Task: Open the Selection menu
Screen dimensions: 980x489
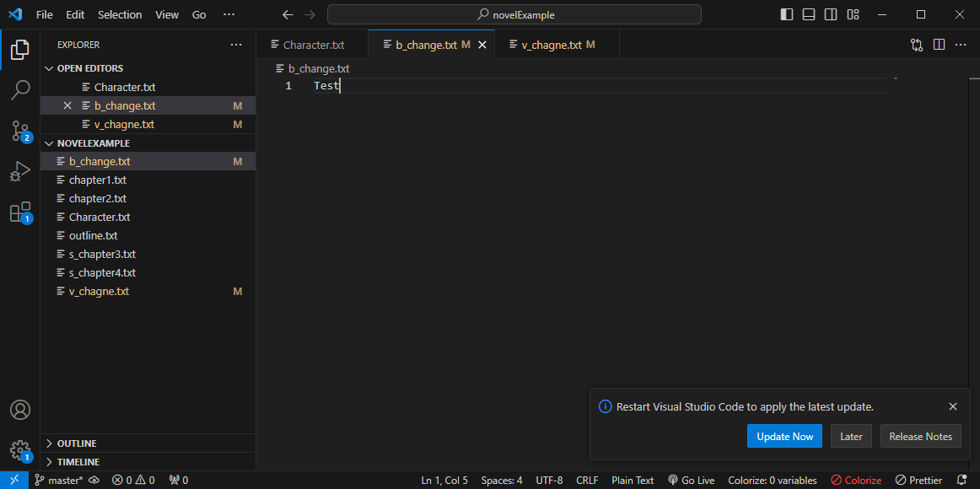Action: point(120,14)
